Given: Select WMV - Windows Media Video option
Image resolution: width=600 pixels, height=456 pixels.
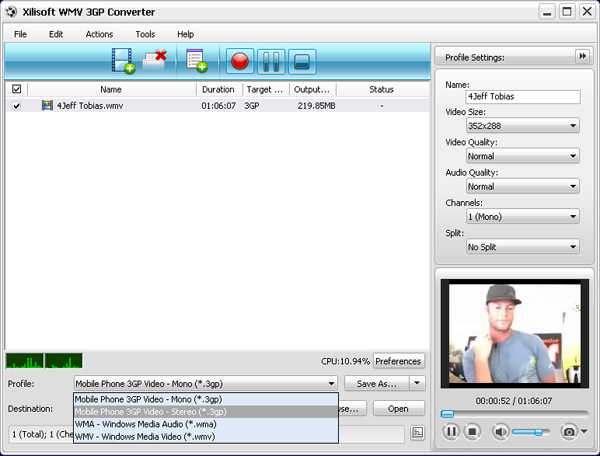Looking at the screenshot, I should 206,436.
